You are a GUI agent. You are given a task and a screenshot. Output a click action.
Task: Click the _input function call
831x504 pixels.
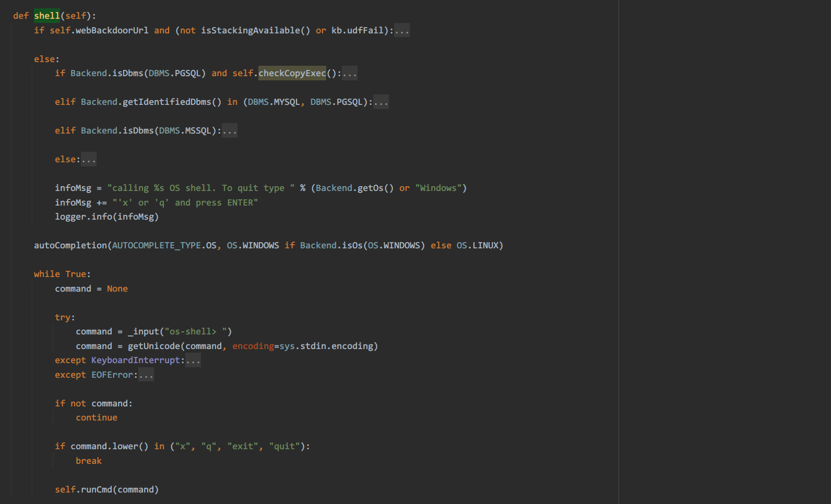tap(144, 331)
